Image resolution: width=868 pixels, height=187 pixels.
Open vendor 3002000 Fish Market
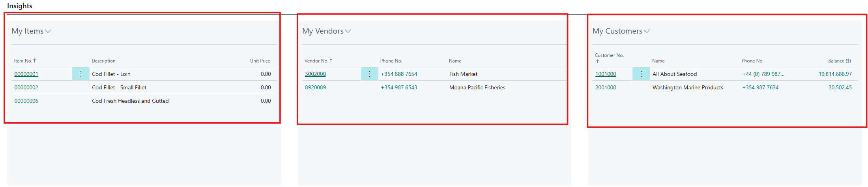pos(315,74)
